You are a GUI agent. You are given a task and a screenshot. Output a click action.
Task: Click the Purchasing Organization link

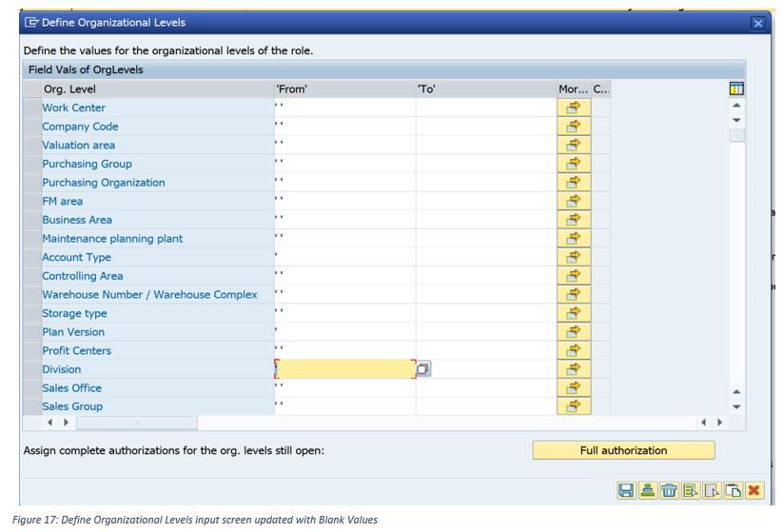104,183
